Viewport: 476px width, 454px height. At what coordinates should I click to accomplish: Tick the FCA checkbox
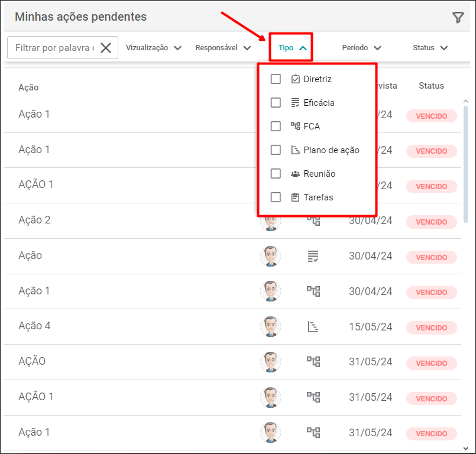pos(276,127)
